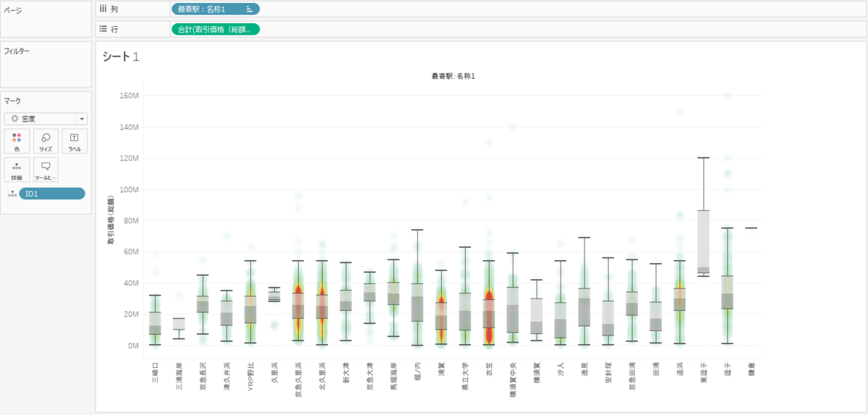868x415 pixels.
Task: Click the 京急田浦 station label
Action: [x=633, y=375]
